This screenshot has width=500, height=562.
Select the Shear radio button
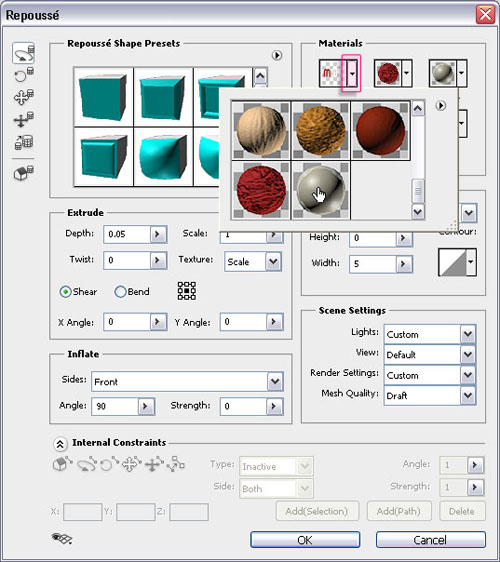(65, 292)
